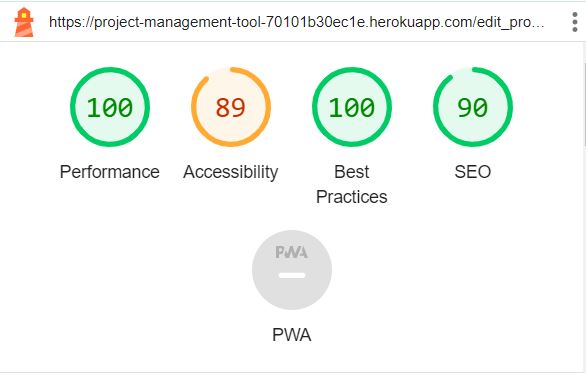Select the PWA label text
The height and width of the screenshot is (373, 586).
pyautogui.click(x=292, y=335)
